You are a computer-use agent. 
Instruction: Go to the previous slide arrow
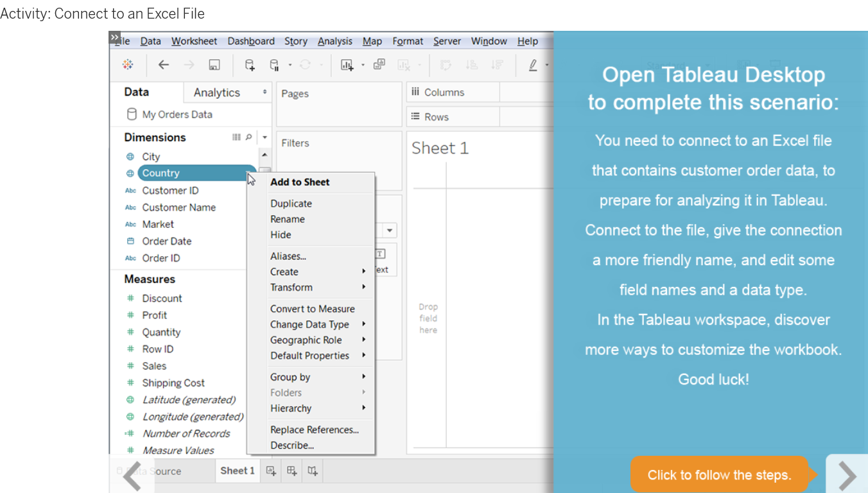pyautogui.click(x=132, y=476)
